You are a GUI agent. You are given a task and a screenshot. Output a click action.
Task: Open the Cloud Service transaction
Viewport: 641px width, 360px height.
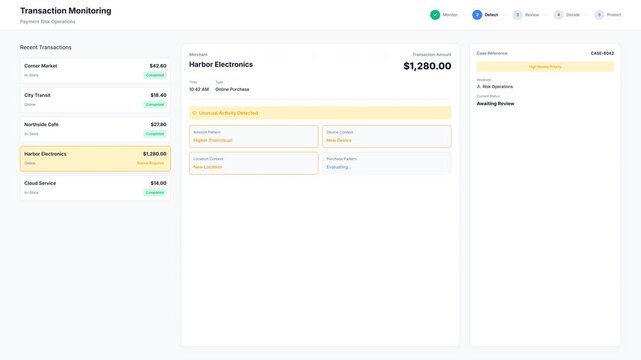click(95, 188)
